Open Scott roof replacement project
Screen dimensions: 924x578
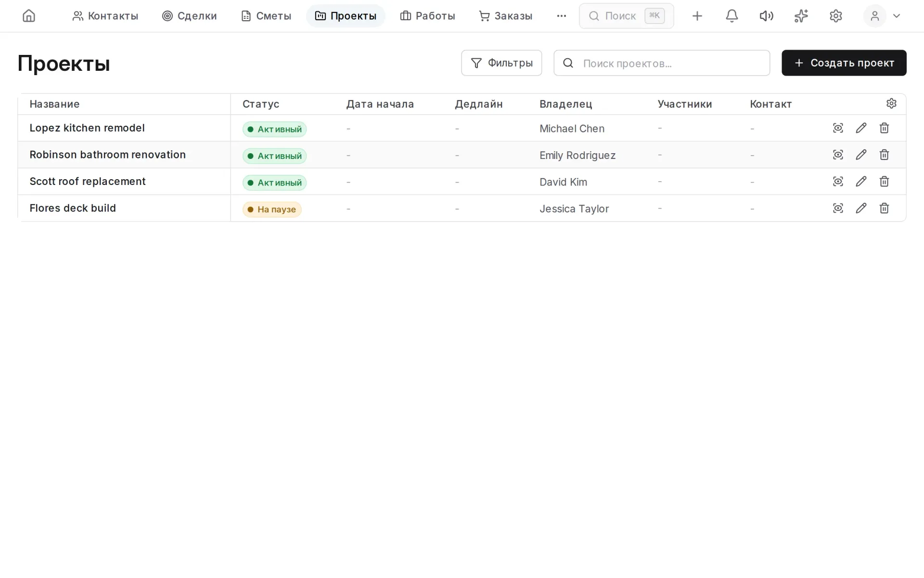coord(88,182)
